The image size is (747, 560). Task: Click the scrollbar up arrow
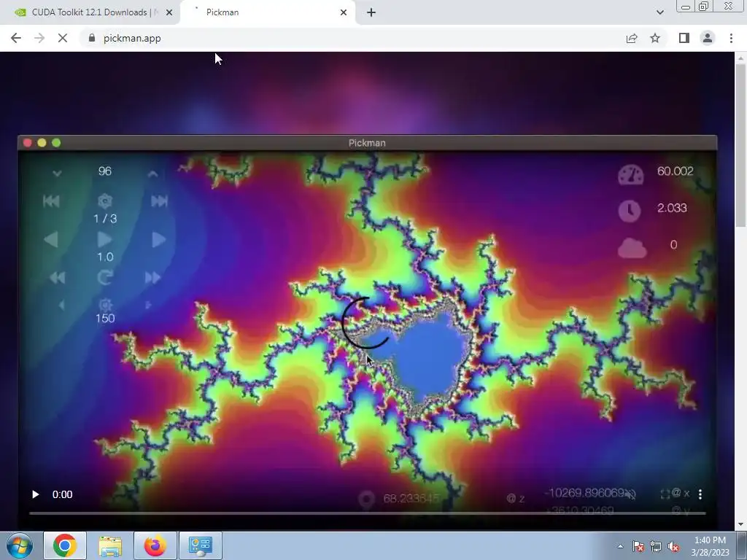[x=740, y=58]
